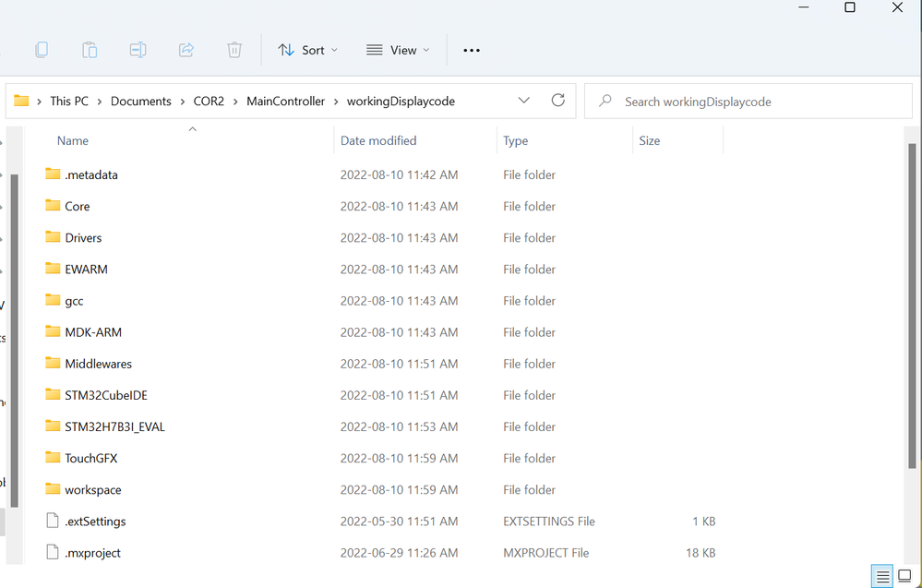Go to This PC in breadcrumb
The height and width of the screenshot is (588, 922).
[69, 102]
